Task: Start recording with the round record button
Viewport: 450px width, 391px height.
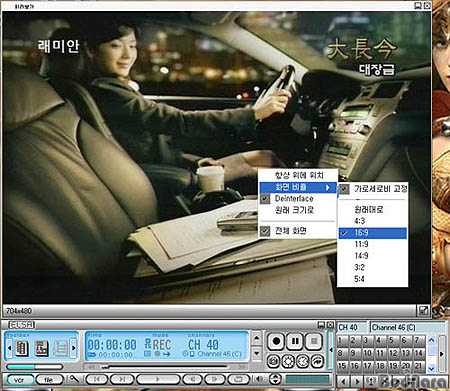Action: coord(276,341)
